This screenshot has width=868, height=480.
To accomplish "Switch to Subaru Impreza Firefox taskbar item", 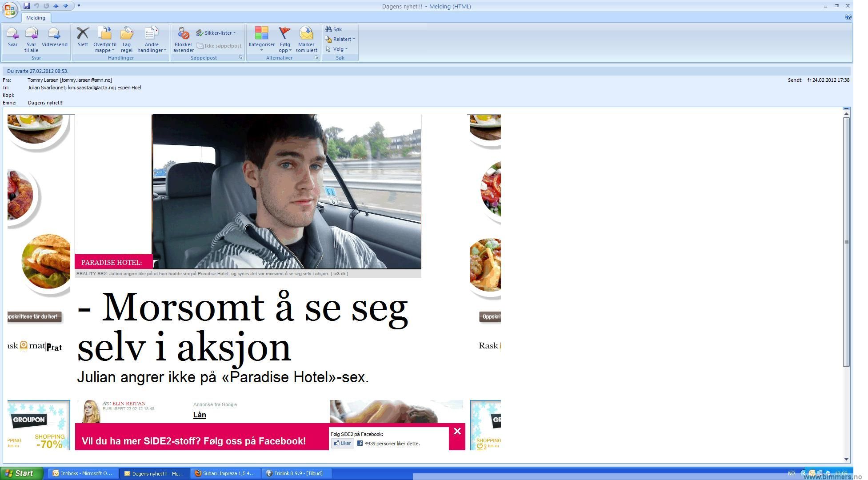I will click(x=226, y=473).
